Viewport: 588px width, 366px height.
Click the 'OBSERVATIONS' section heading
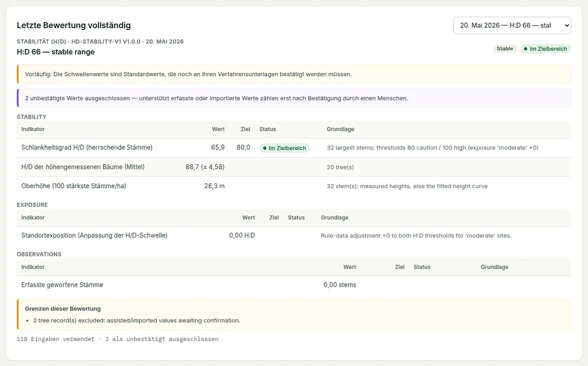tap(39, 254)
